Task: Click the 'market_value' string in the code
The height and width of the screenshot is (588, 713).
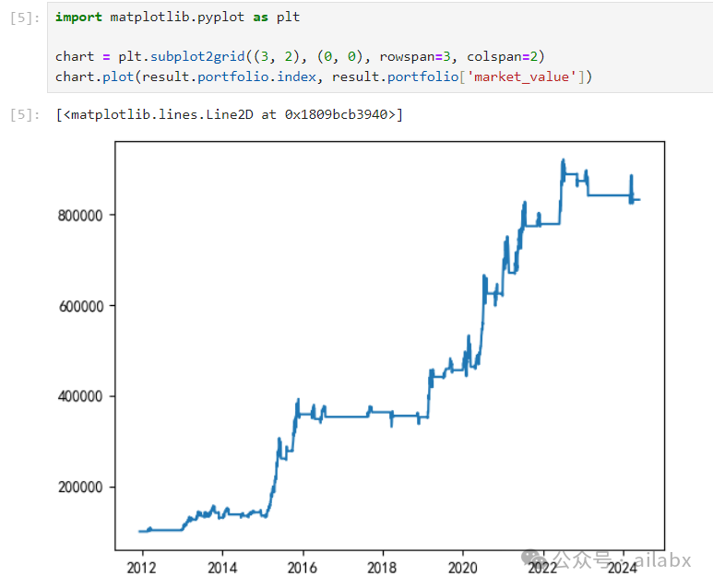Action: coord(521,76)
